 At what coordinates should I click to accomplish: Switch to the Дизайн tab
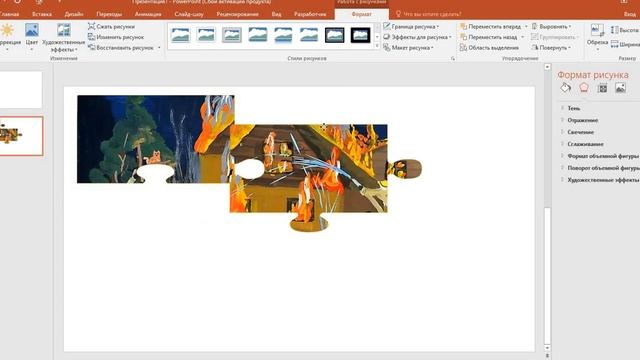(x=74, y=14)
